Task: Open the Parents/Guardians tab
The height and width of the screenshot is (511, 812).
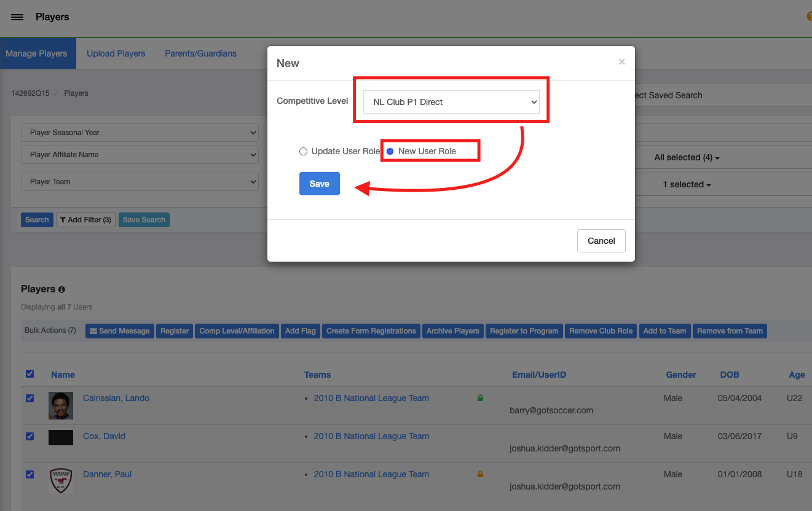Action: point(200,53)
